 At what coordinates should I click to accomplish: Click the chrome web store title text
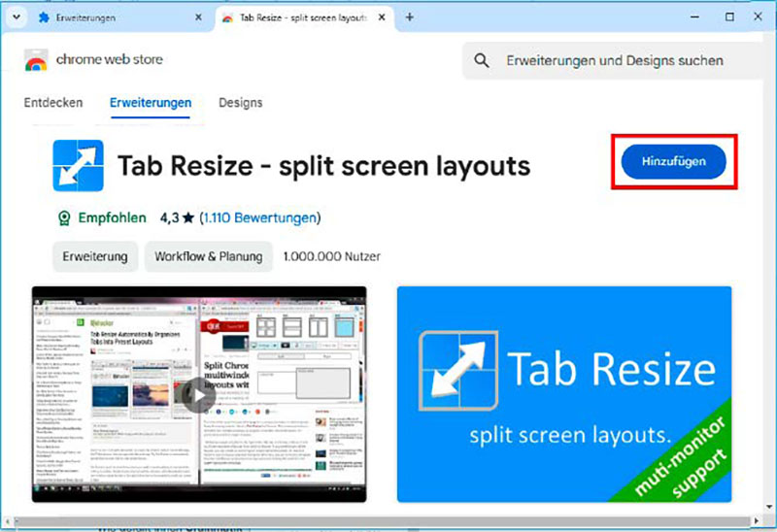coord(109,59)
